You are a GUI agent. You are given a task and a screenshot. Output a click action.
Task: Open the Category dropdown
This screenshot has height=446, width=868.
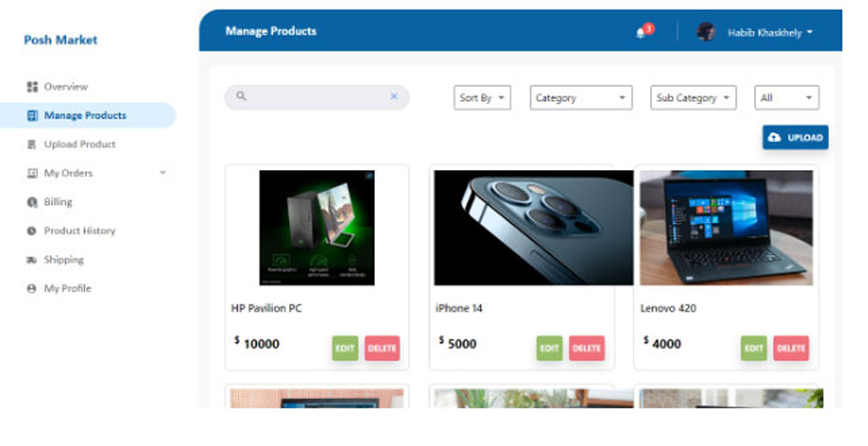pos(581,98)
